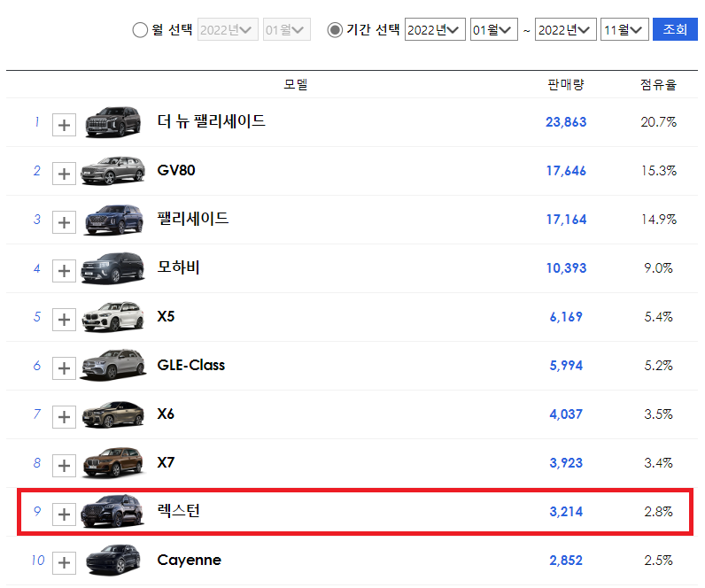Click the 더 뉴 팰리세이드 car thumbnail
This screenshot has width=705, height=588.
tap(112, 122)
